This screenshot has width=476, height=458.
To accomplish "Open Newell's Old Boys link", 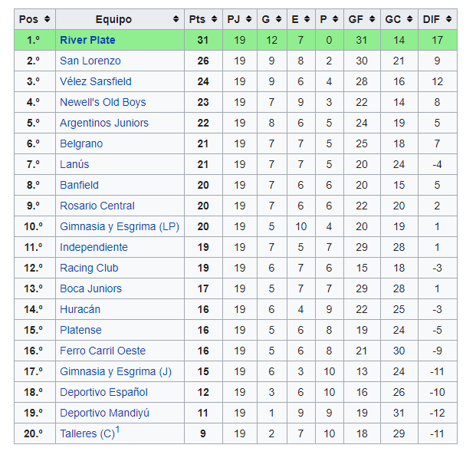I will click(103, 102).
